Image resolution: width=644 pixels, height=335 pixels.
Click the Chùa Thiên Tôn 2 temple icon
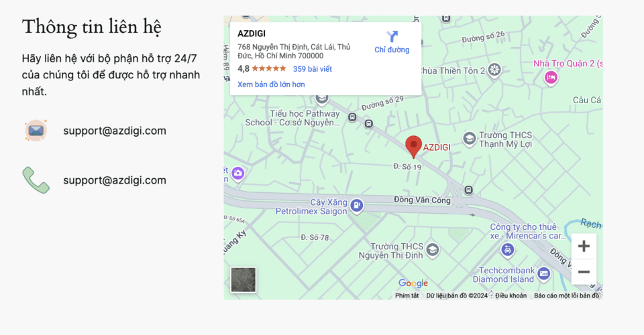(494, 70)
